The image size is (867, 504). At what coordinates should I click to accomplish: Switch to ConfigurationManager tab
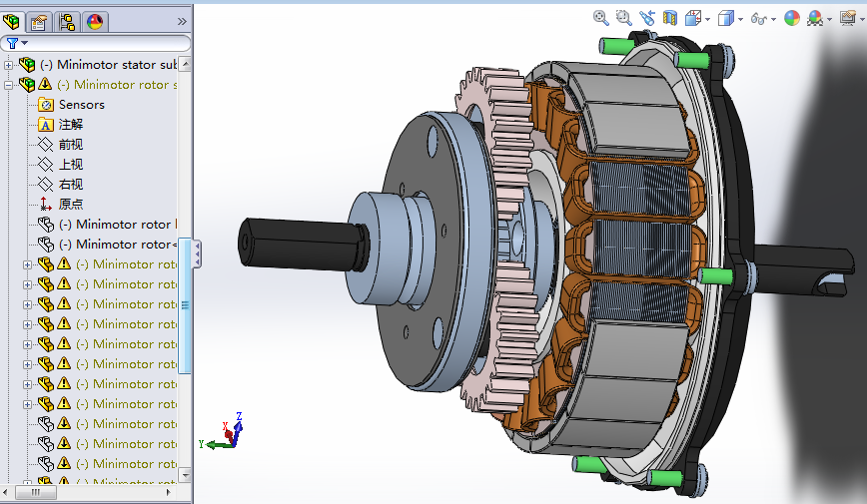tap(67, 22)
